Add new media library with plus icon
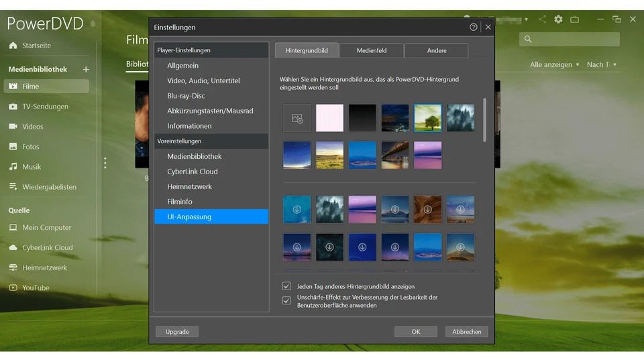This screenshot has width=644, height=362. 86,69
